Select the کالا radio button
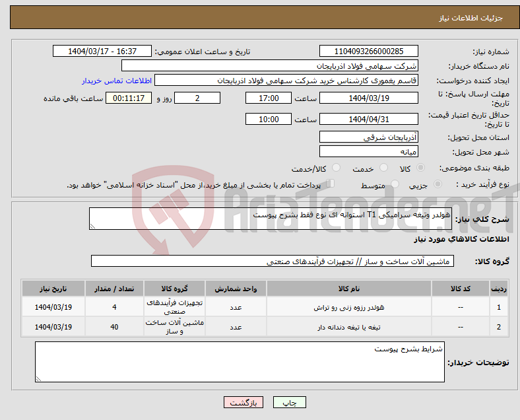 (x=420, y=168)
